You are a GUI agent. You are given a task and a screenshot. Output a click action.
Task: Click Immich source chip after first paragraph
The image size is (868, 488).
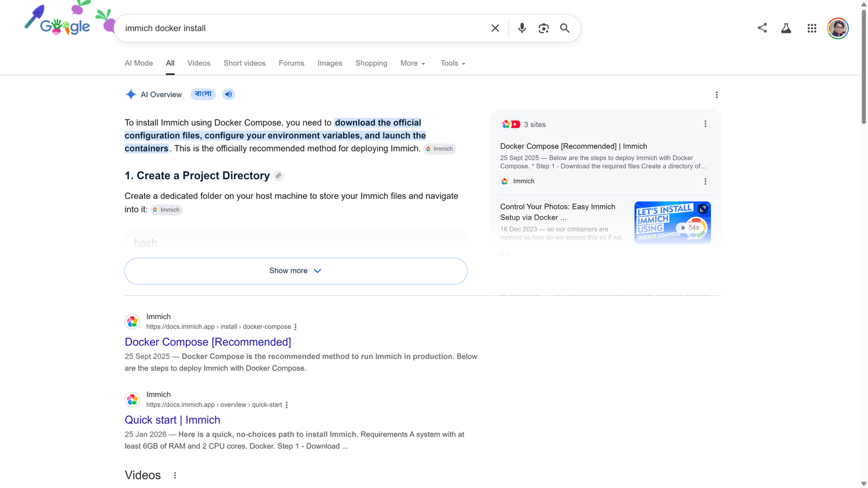point(440,149)
